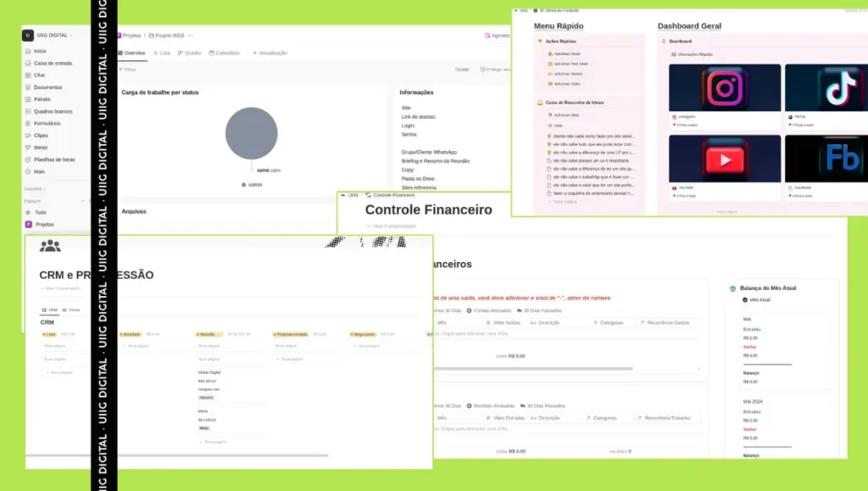Expand hidden properties under CRM title
This screenshot has width=868, height=491.
(60, 289)
